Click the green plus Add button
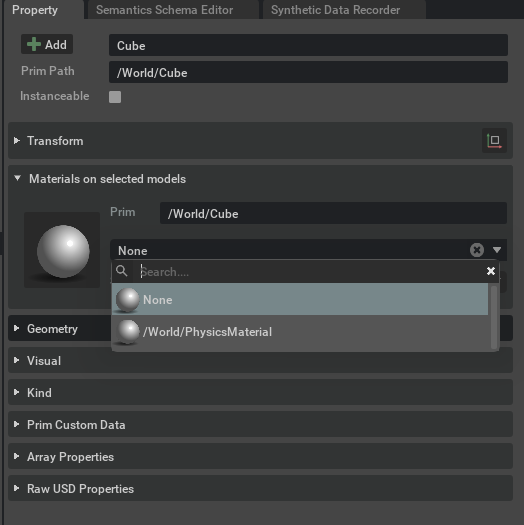The image size is (524, 525). (x=47, y=44)
